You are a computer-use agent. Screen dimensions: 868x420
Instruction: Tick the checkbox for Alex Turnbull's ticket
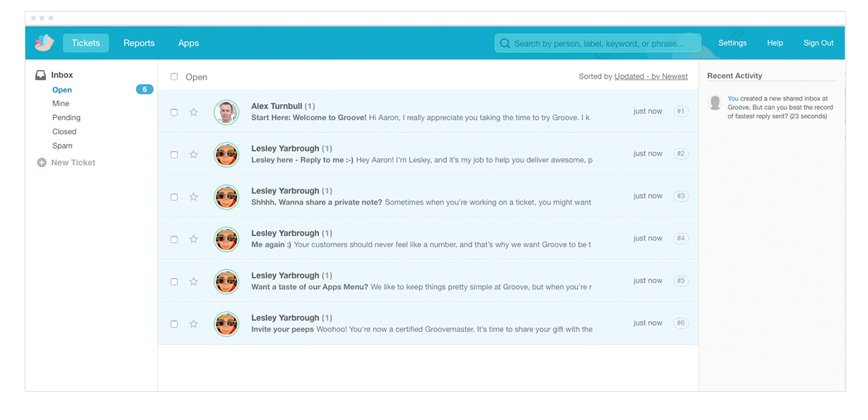174,112
